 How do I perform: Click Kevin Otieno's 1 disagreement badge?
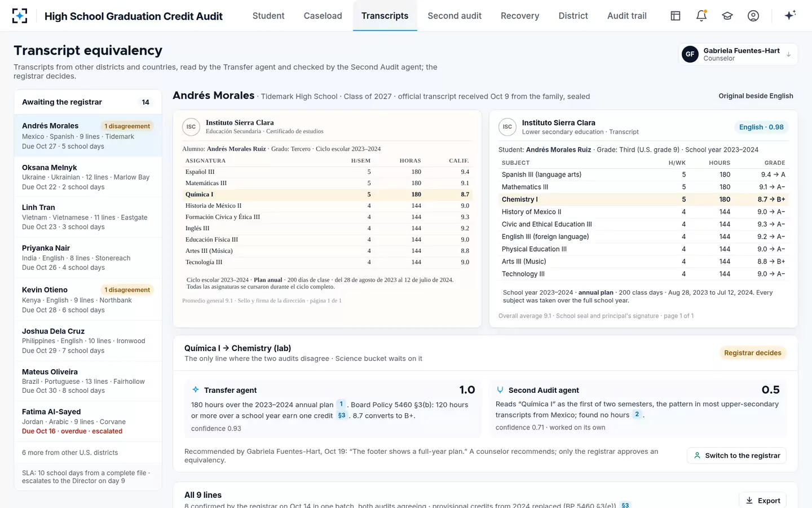click(127, 290)
